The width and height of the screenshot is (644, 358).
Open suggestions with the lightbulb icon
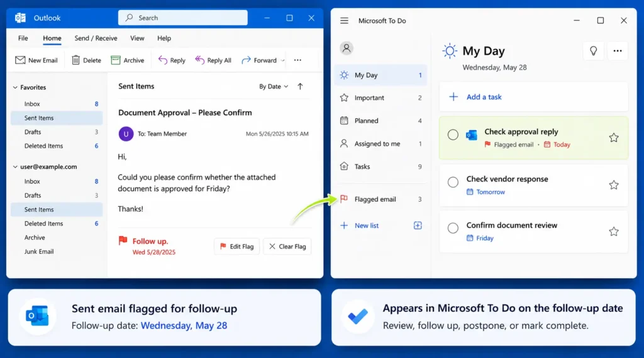tap(594, 51)
